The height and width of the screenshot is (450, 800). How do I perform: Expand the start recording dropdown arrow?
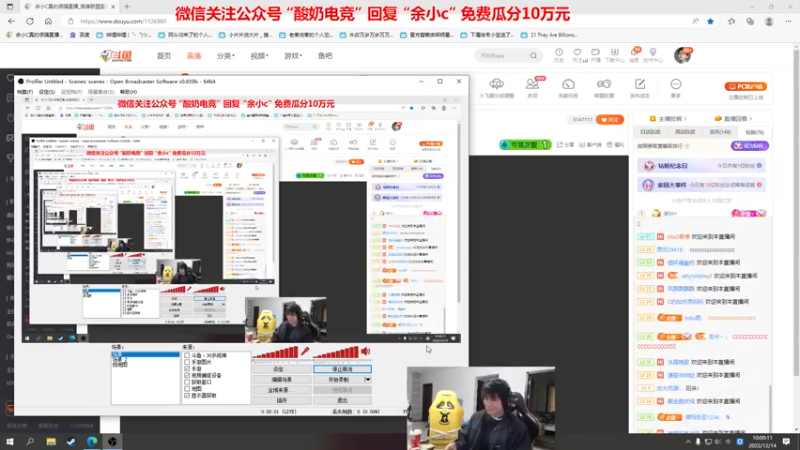coord(367,380)
